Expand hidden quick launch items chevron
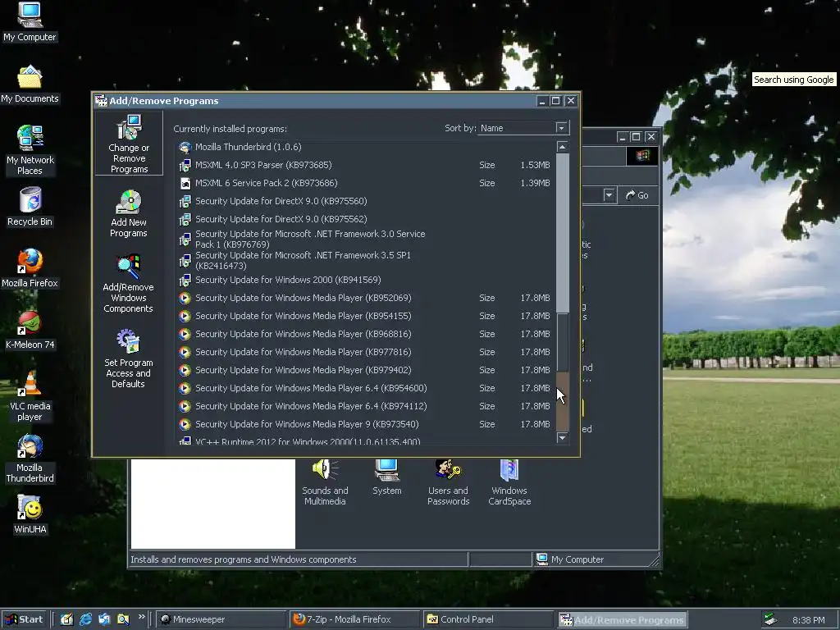 [x=141, y=617]
